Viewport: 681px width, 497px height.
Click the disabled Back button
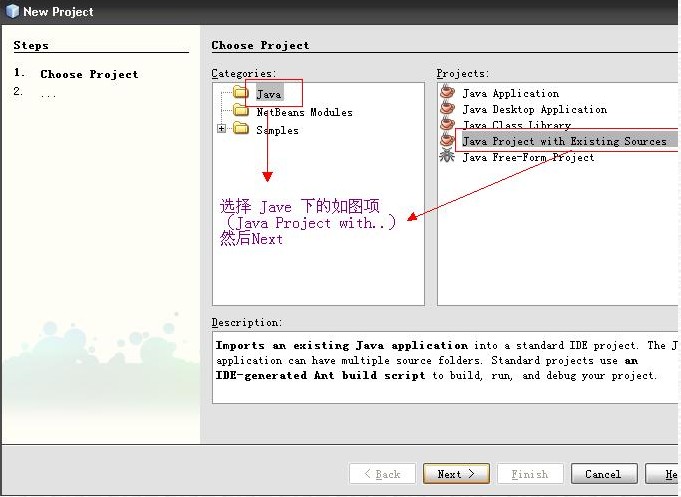pos(382,474)
